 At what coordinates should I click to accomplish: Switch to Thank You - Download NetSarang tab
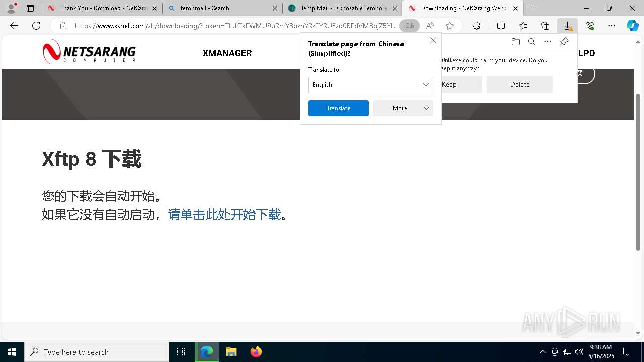click(103, 8)
